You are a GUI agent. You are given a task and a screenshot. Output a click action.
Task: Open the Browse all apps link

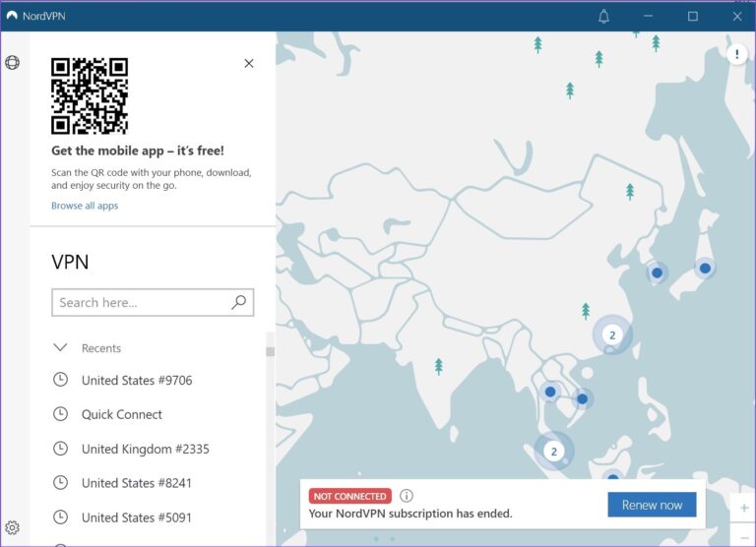pyautogui.click(x=85, y=206)
